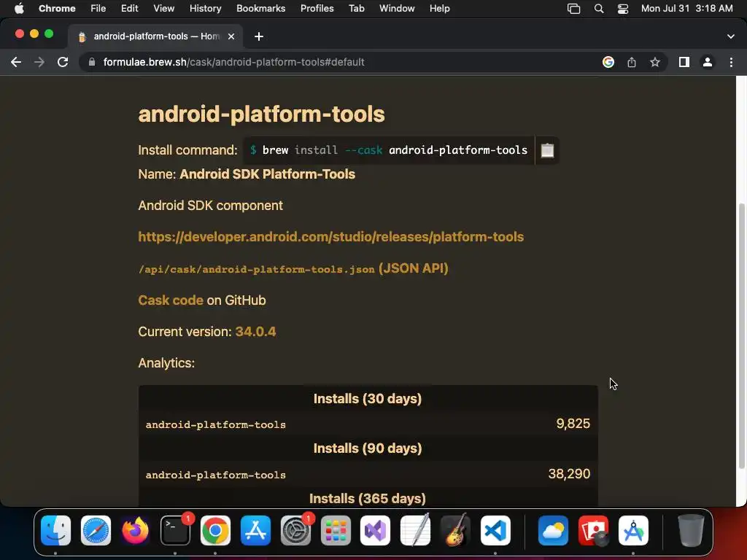
Task: Click the address bar URL field
Action: [343, 62]
